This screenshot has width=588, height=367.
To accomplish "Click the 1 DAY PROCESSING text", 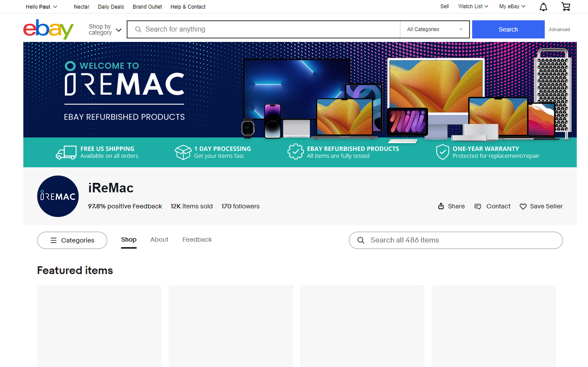I will click(x=222, y=148).
